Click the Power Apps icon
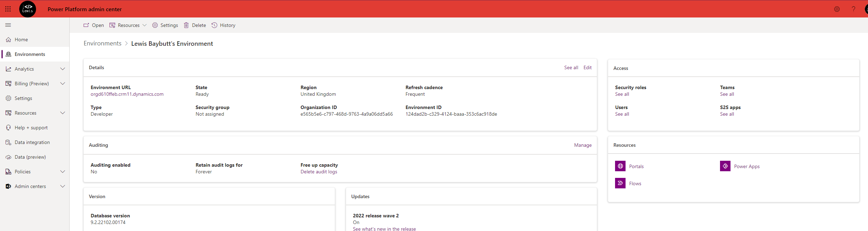Image resolution: width=868 pixels, height=231 pixels. 725,166
